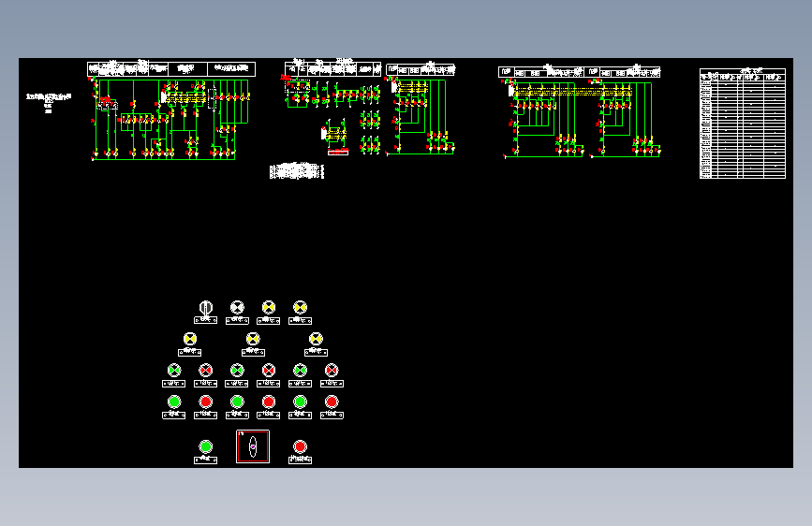
Task: Select the first red indicator lamp in the lamp row
Action: click(206, 371)
